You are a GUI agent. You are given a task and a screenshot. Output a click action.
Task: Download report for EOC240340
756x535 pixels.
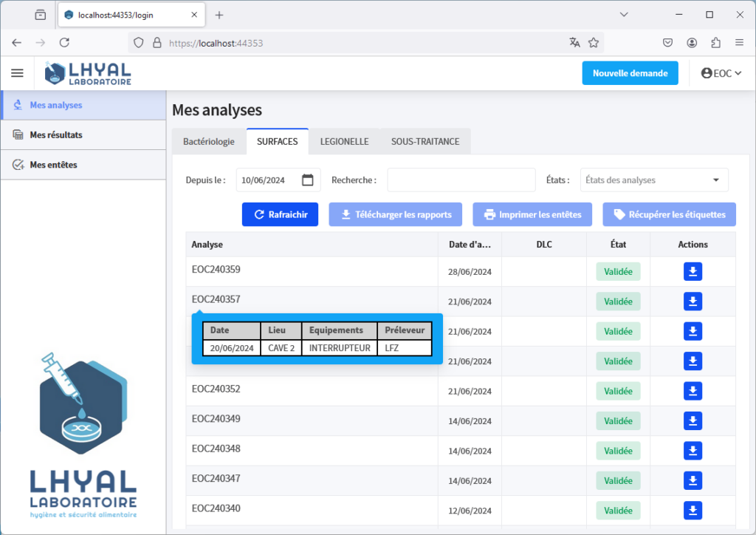coord(693,511)
